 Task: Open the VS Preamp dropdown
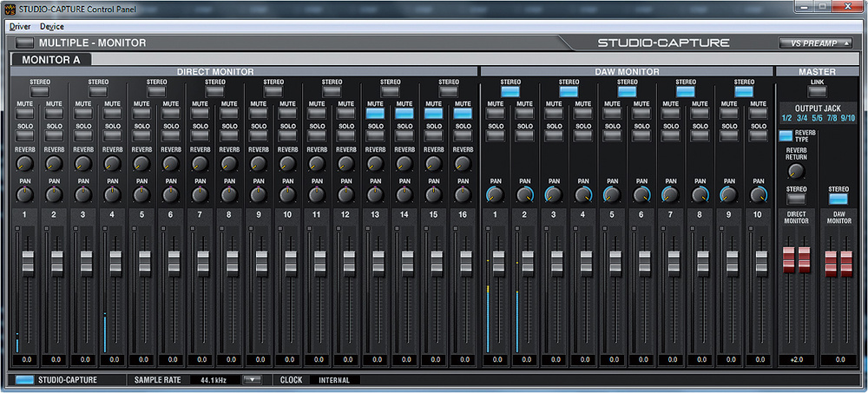[816, 43]
